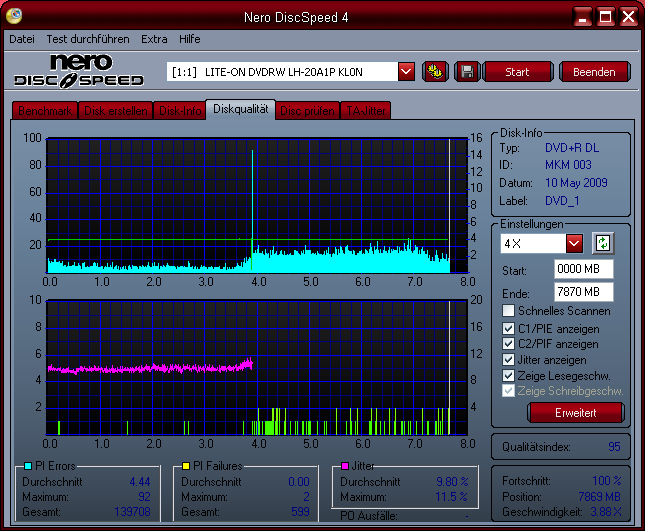Uncheck Jitter anzeigen option
This screenshot has width=645, height=531.
[509, 360]
